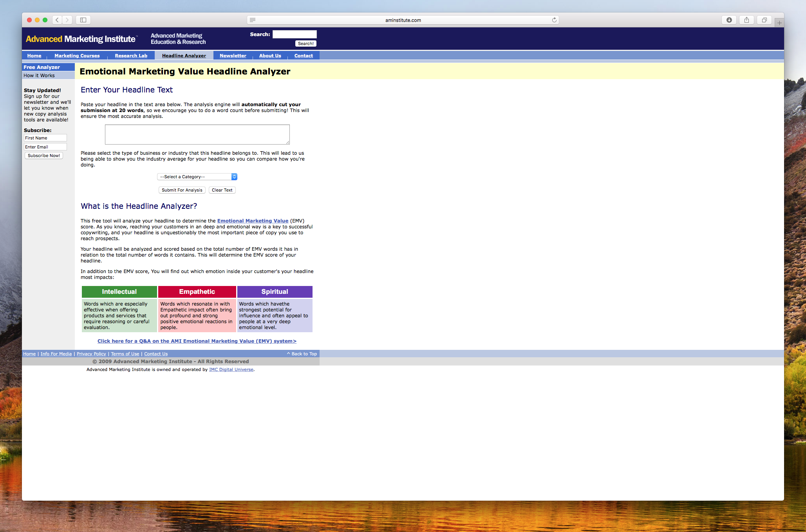Click the footer Home link

click(29, 354)
